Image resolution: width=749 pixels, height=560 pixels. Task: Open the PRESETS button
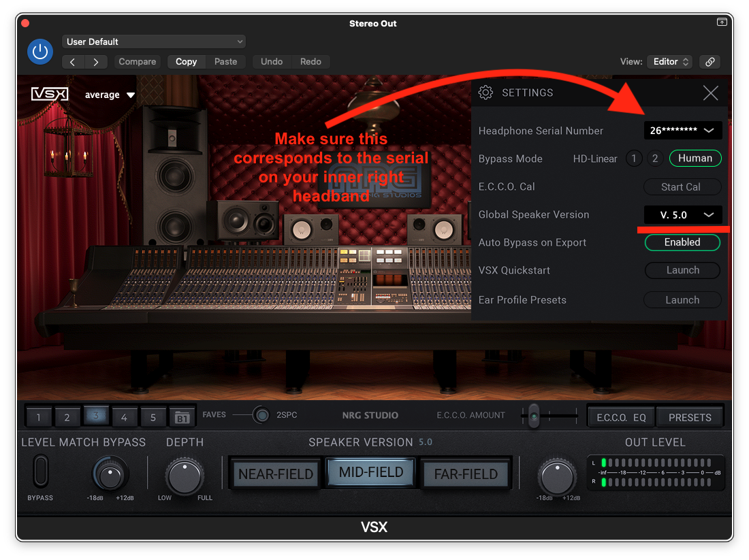[x=690, y=417]
